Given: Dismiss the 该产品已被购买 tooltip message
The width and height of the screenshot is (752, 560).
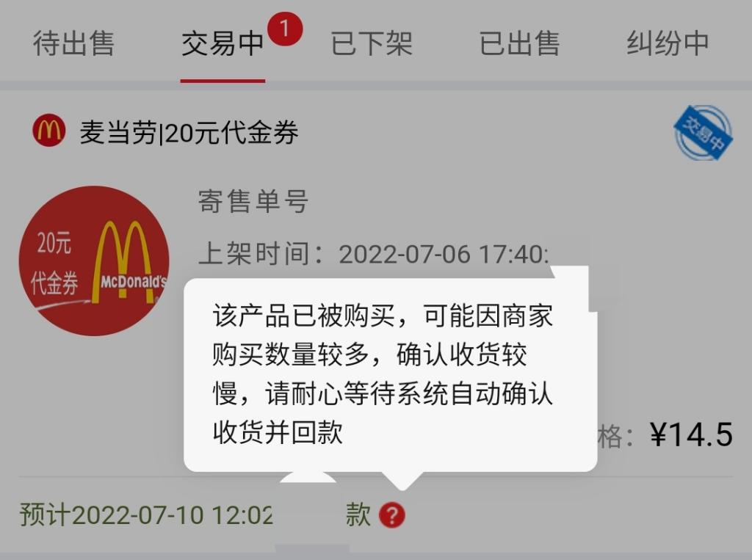Looking at the screenshot, I should 391,374.
